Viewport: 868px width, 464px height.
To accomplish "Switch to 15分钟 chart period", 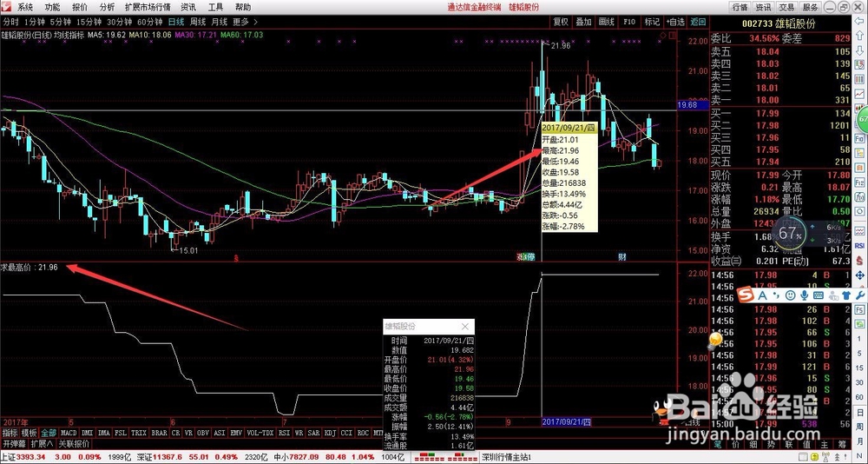I will 88,23.
